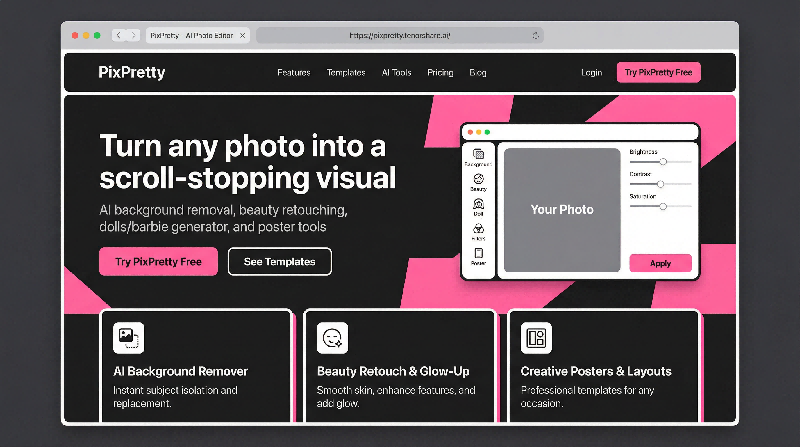This screenshot has width=800, height=447.
Task: Click the Creative Posters layout icon
Action: tap(536, 338)
